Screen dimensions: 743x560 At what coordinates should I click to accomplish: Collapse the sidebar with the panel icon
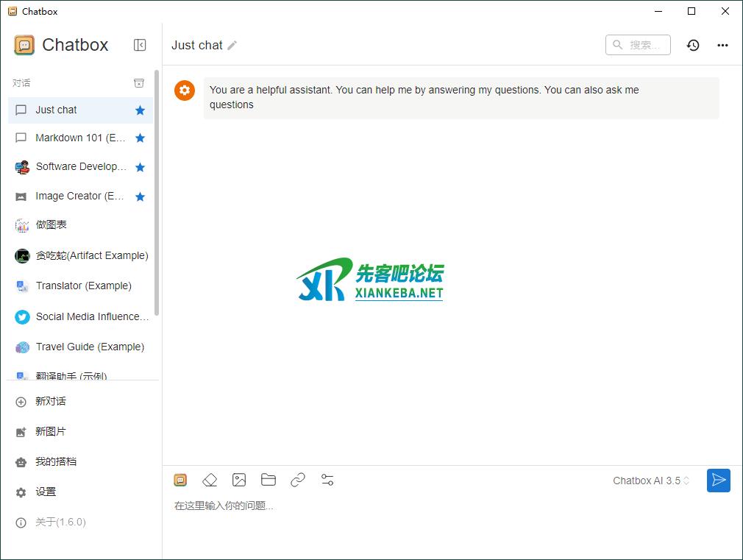[x=140, y=45]
